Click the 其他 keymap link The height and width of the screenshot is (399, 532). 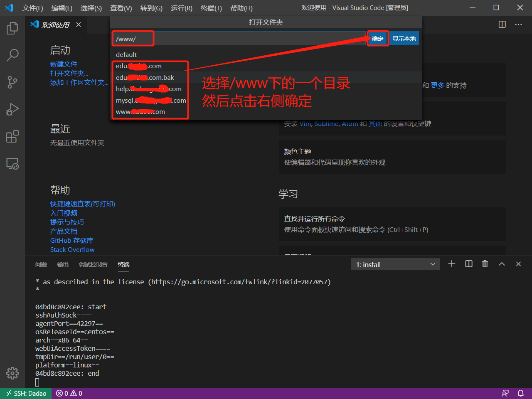pyautogui.click(x=375, y=124)
